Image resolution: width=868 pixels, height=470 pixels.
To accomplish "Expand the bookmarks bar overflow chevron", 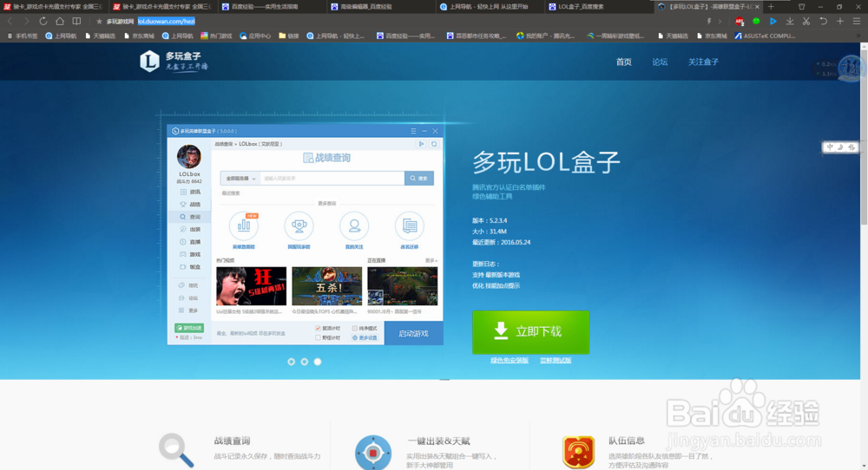I will pyautogui.click(x=858, y=36).
